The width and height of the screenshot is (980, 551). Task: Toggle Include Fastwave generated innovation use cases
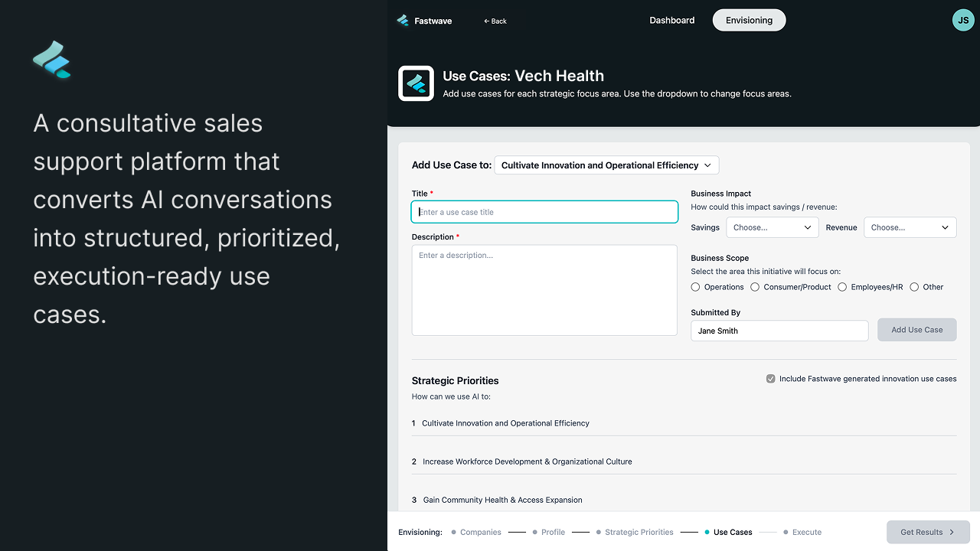(x=771, y=379)
